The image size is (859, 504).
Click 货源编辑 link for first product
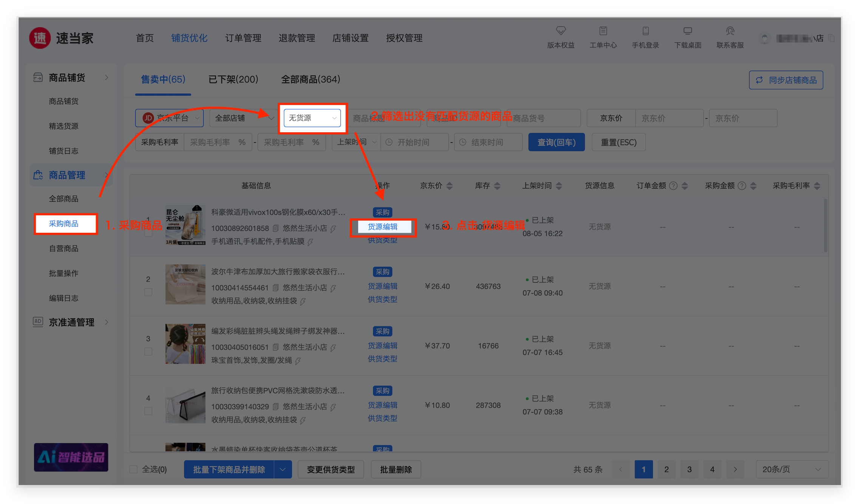(x=382, y=227)
